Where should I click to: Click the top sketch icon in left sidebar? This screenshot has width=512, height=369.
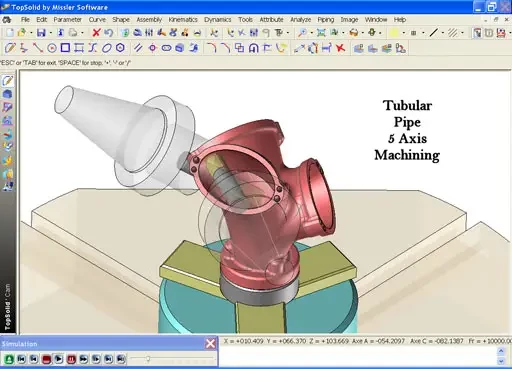click(x=8, y=81)
